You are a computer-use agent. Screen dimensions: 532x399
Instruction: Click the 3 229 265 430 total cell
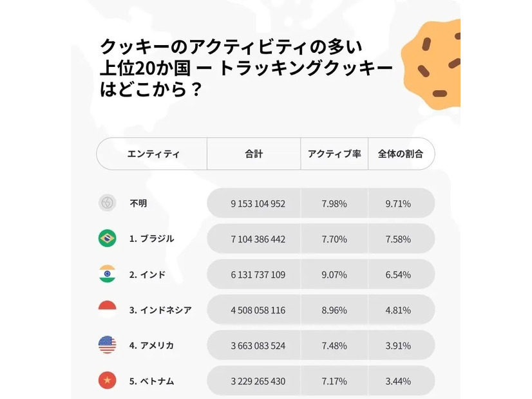tap(258, 380)
